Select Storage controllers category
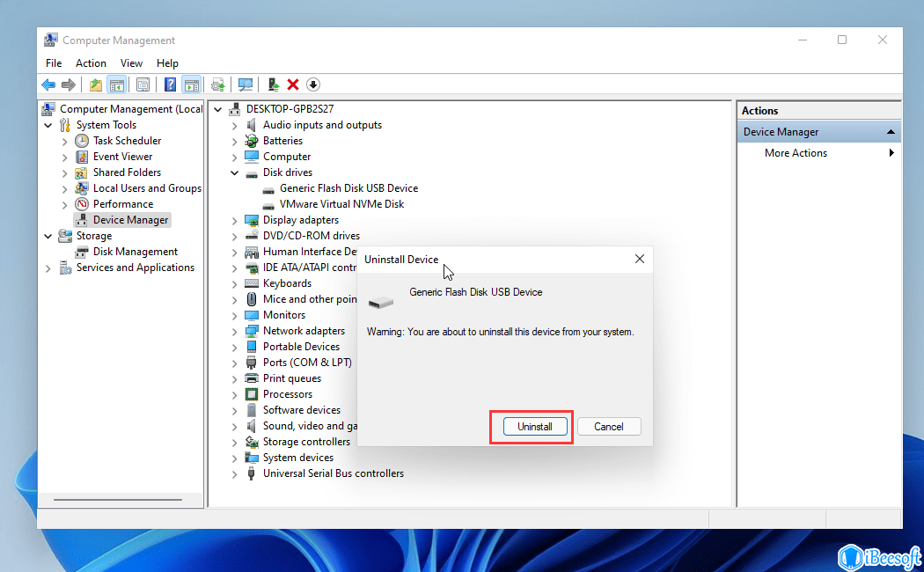The width and height of the screenshot is (924, 572). [306, 443]
